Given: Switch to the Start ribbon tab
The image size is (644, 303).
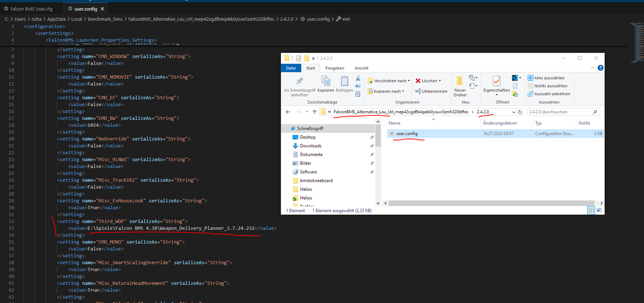Looking at the screenshot, I should click(x=310, y=68).
